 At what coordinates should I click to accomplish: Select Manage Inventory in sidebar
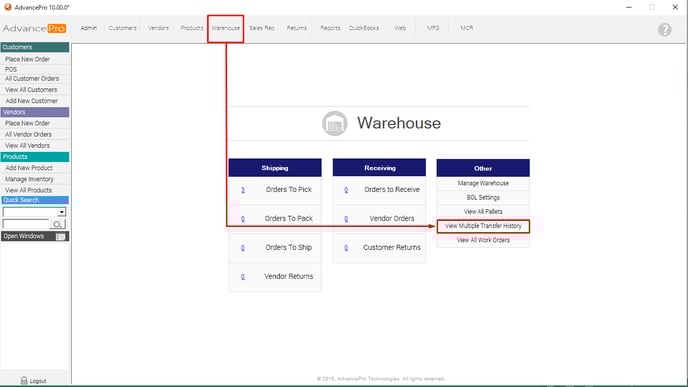(x=29, y=179)
